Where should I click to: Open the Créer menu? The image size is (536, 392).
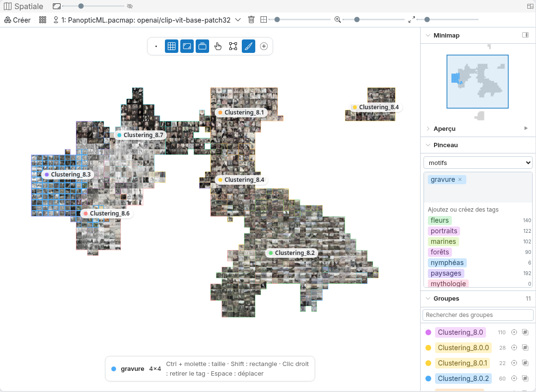tap(17, 20)
